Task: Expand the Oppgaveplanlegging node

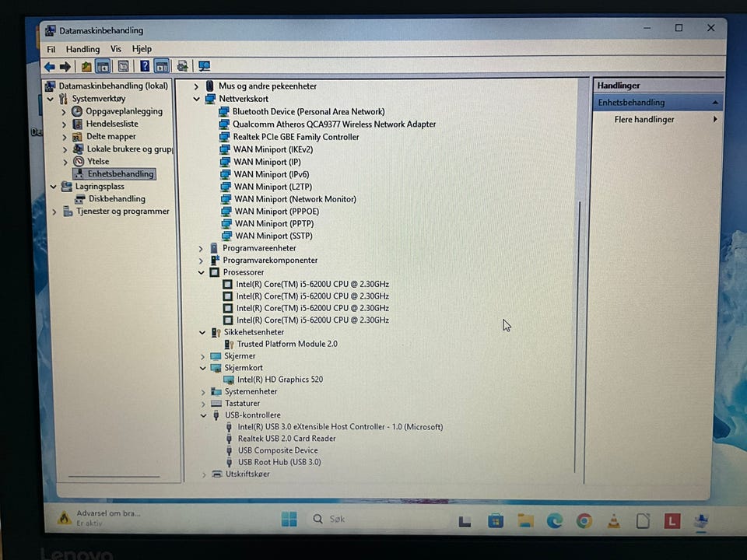Action: 64,112
